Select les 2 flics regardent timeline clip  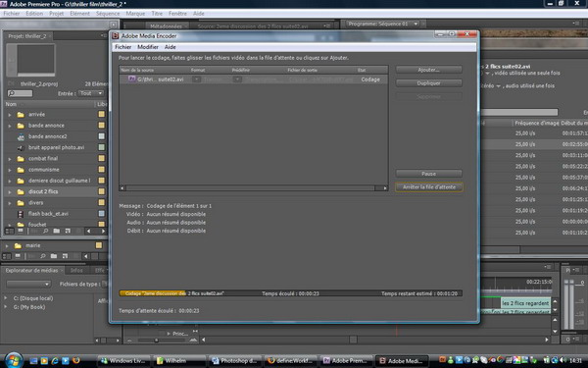pyautogui.click(x=525, y=303)
